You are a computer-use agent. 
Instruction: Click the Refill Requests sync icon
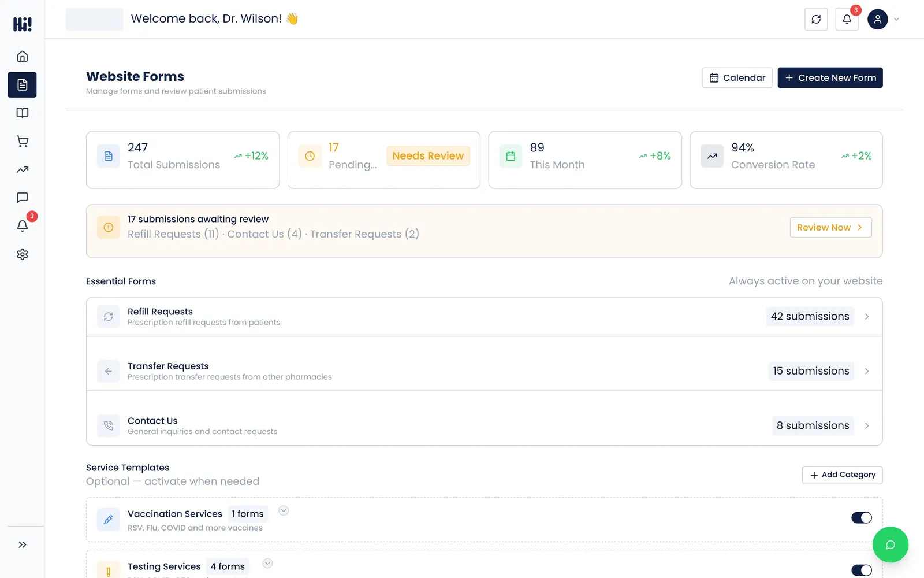(x=109, y=317)
